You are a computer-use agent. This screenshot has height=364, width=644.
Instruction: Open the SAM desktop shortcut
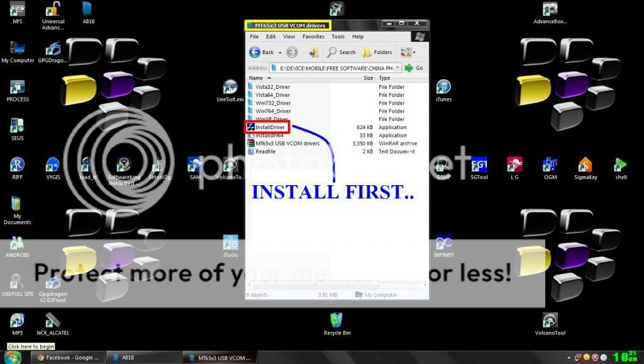click(195, 169)
